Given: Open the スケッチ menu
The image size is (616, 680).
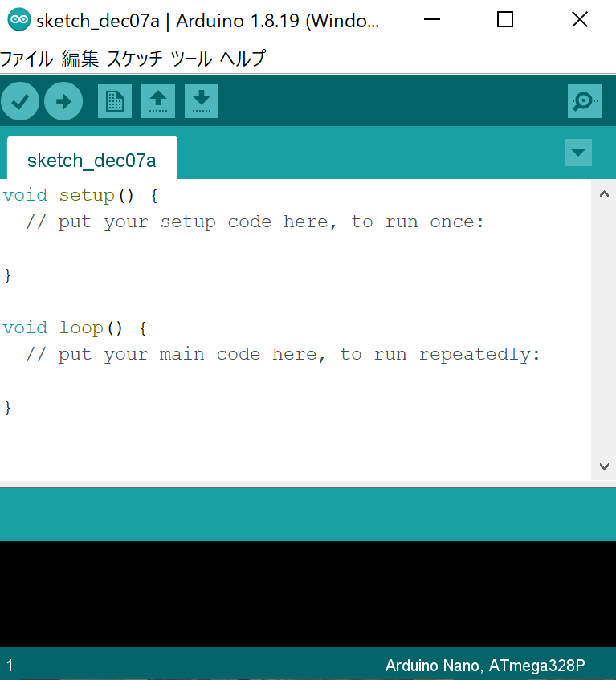Looking at the screenshot, I should (x=134, y=59).
